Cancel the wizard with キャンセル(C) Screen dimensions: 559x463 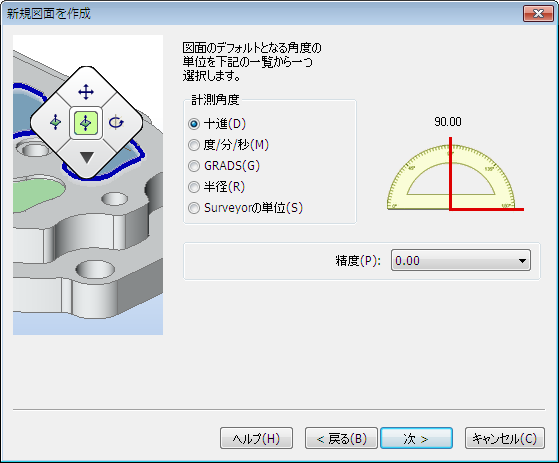click(505, 438)
